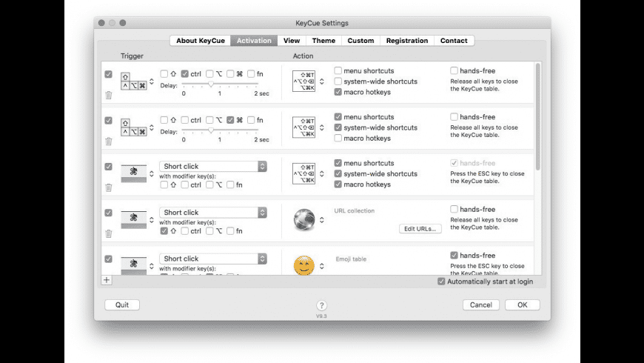Click the vertical scrollbar of trigger list
This screenshot has height=363, width=644.
point(537,116)
